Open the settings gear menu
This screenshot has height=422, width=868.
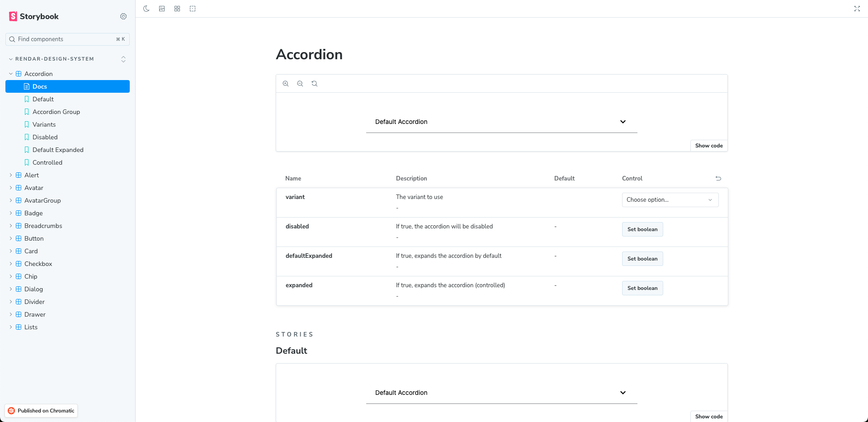[x=123, y=16]
